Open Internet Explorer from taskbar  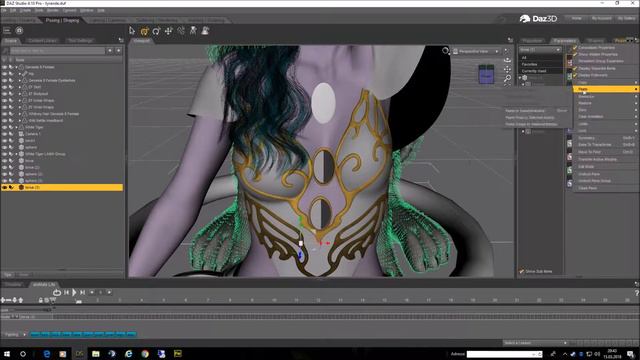click(128, 354)
